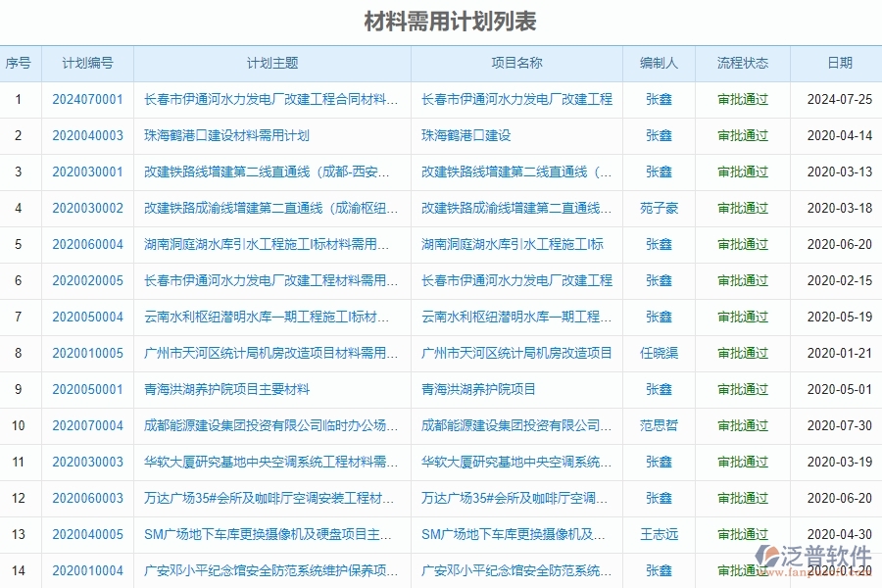Image resolution: width=882 pixels, height=588 pixels.
Task: Click the 项目名称 column header
Action: point(517,63)
